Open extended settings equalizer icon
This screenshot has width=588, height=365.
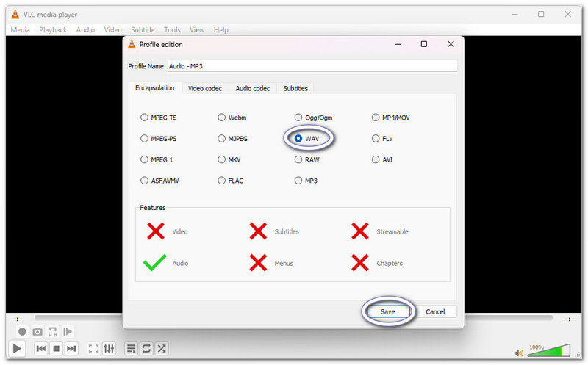point(109,349)
